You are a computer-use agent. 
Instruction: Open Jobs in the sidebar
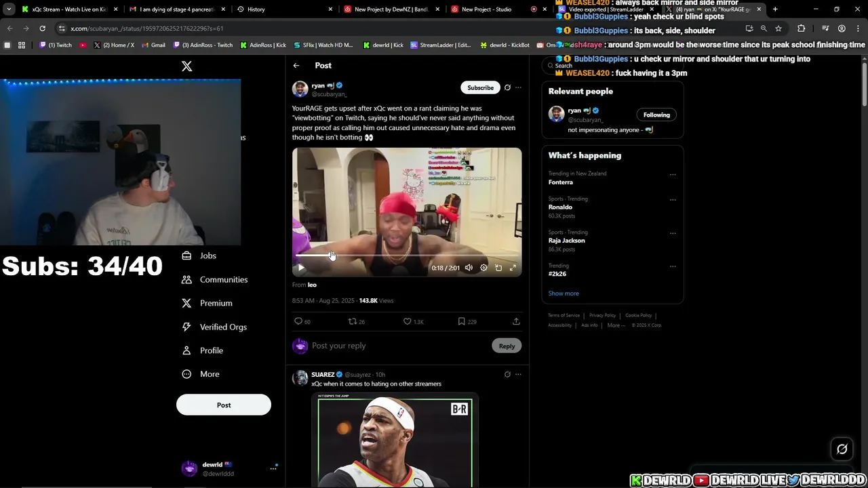point(199,256)
